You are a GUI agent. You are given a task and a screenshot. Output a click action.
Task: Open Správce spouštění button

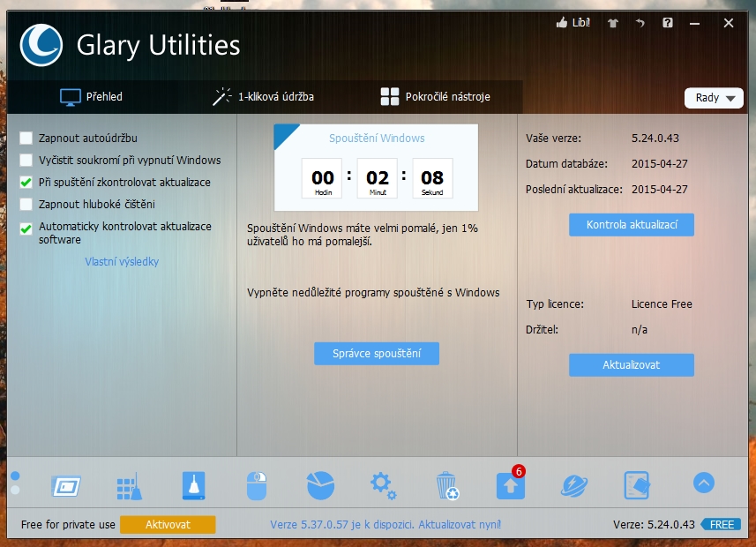[x=377, y=354]
